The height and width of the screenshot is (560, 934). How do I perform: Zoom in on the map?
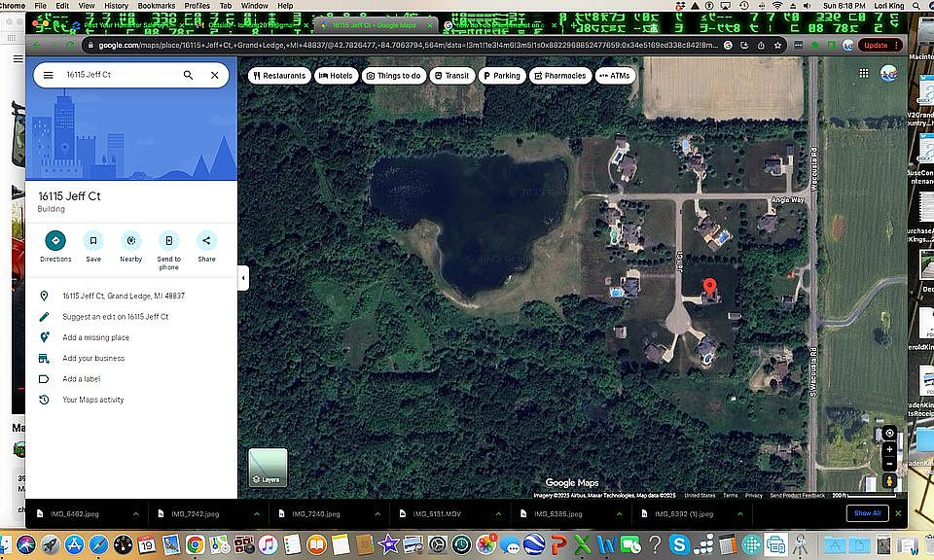point(889,450)
